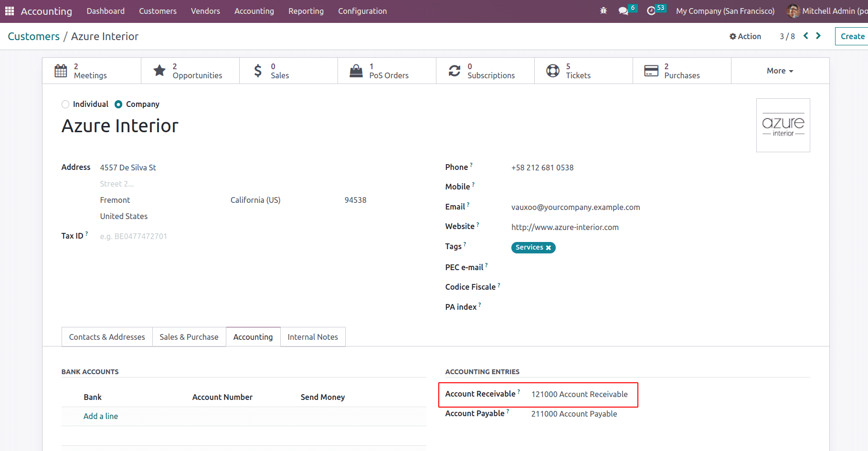
Task: Click the Sales dollar icon
Action: pos(258,71)
